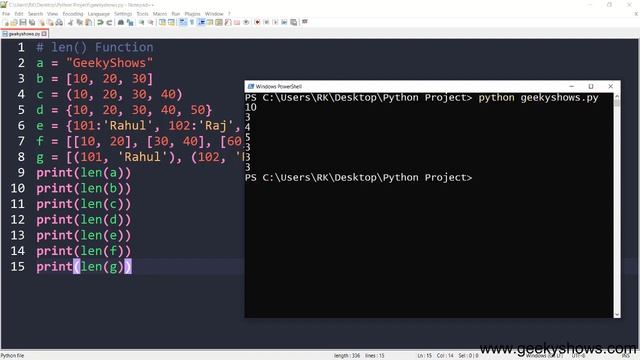Toggle Word wrap in the toolbar

tap(182, 22)
